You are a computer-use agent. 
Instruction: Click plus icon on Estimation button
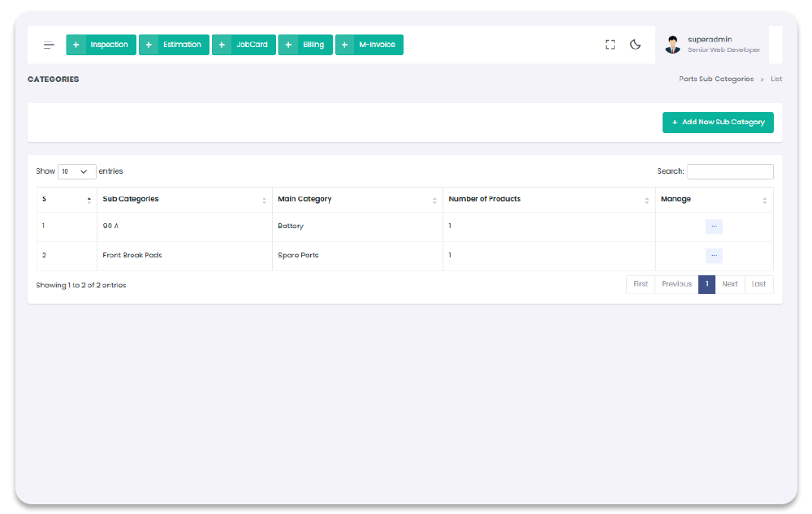pos(149,45)
